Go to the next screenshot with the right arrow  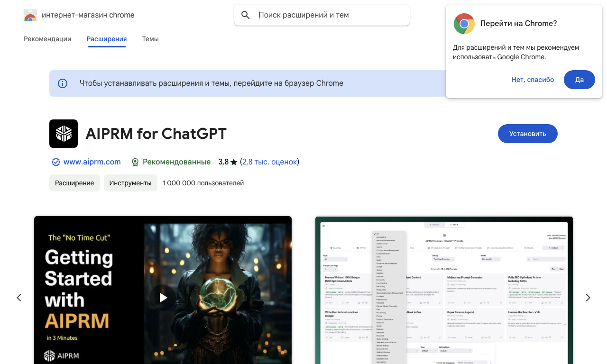tap(588, 298)
